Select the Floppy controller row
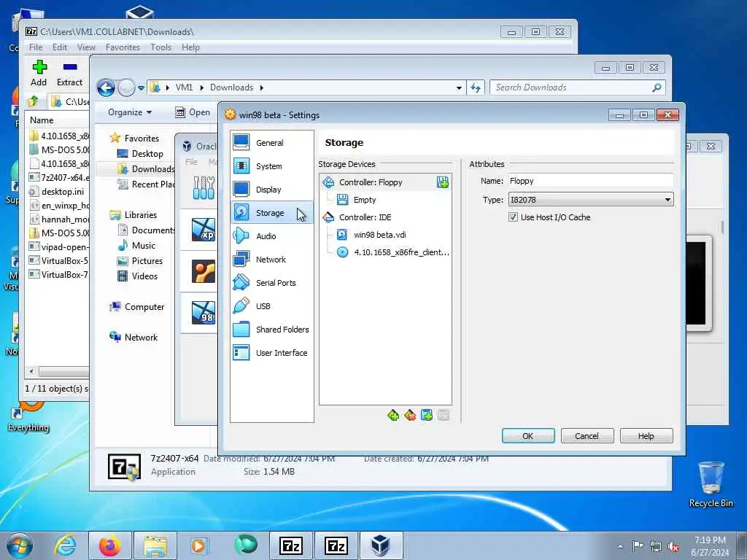747x560 pixels. tap(385, 182)
